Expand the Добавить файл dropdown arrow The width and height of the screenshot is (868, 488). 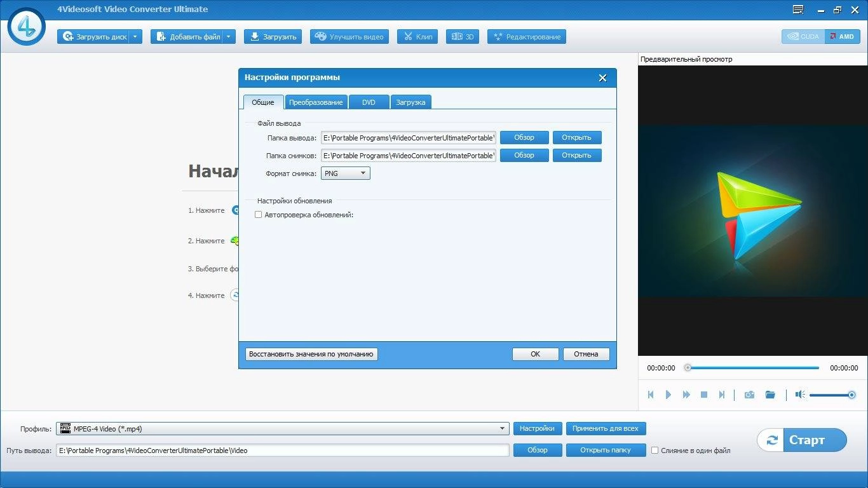tap(229, 37)
